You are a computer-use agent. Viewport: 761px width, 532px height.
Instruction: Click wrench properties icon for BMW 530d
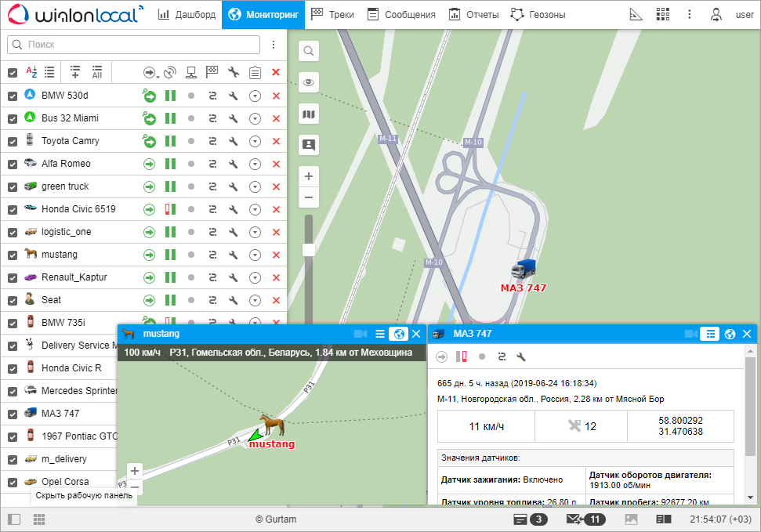[x=233, y=96]
